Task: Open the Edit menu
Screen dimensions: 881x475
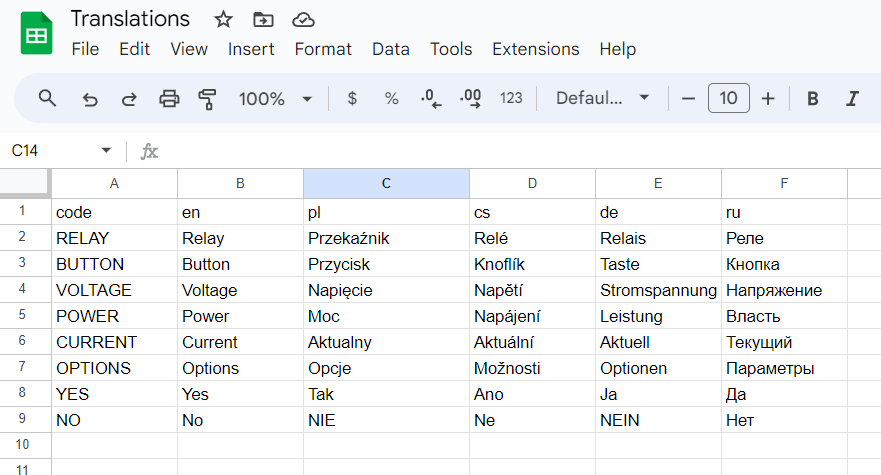Action: click(x=134, y=49)
